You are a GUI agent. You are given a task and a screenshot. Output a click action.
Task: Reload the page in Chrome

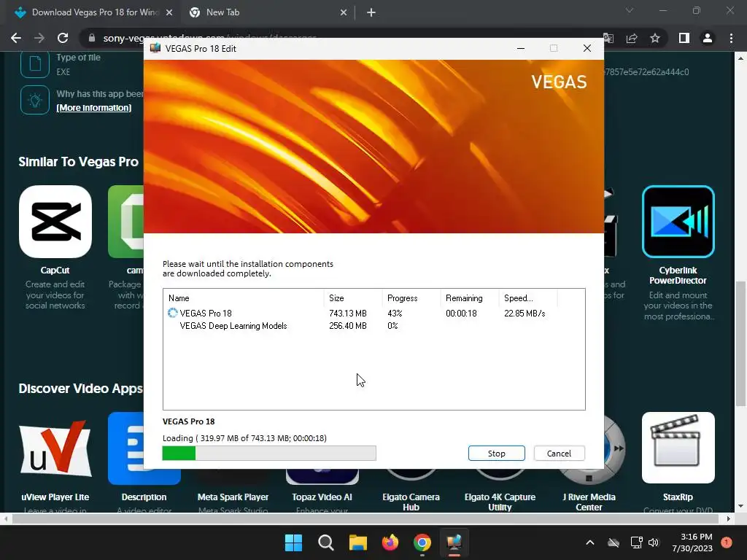[x=63, y=38]
